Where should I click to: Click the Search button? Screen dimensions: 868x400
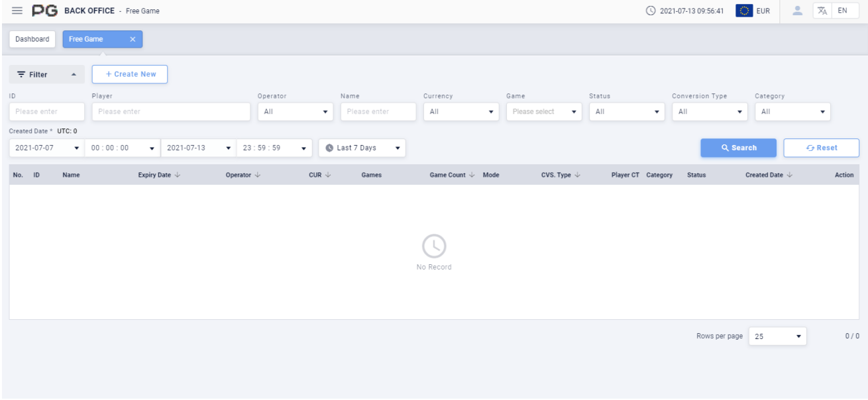(738, 148)
